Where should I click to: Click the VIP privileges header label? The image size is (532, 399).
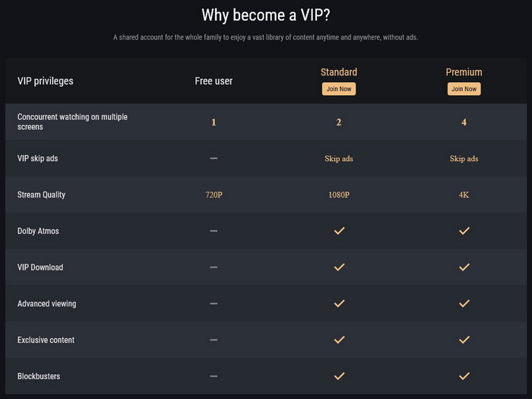[x=45, y=81]
